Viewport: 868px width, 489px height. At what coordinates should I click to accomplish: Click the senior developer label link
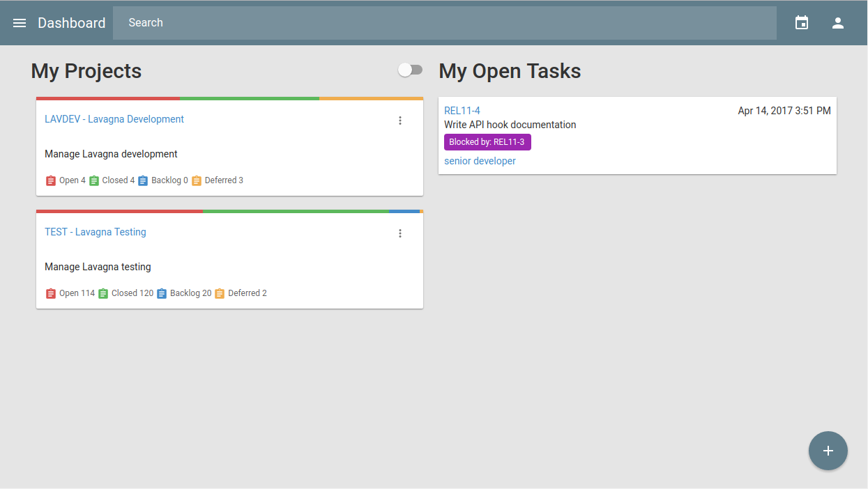480,161
